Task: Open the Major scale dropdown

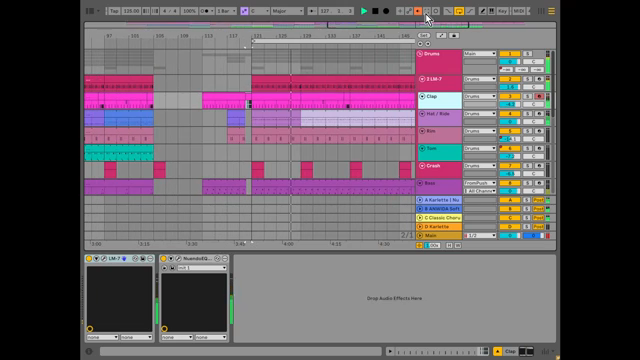Action: click(x=287, y=11)
